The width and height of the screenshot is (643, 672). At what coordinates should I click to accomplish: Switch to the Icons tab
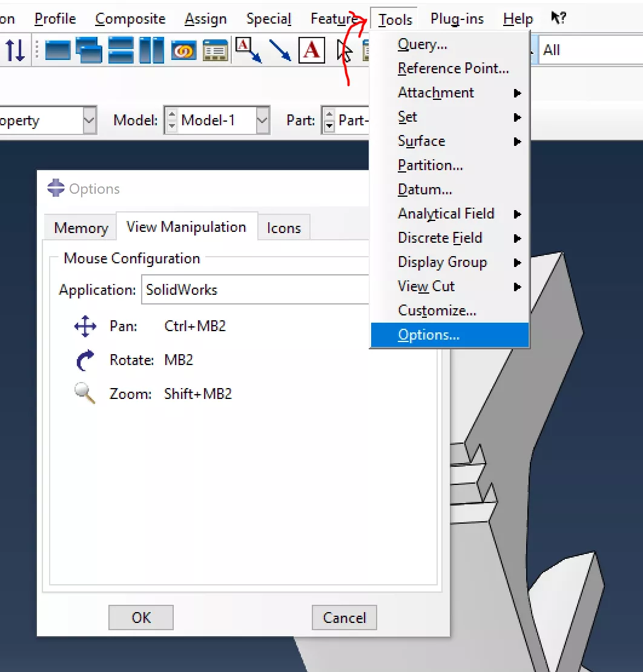[283, 228]
